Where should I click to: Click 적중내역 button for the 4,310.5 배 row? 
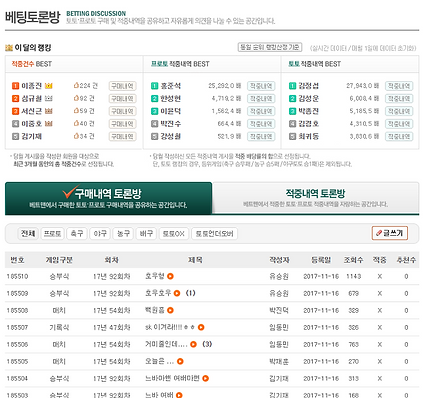pyautogui.click(x=399, y=124)
